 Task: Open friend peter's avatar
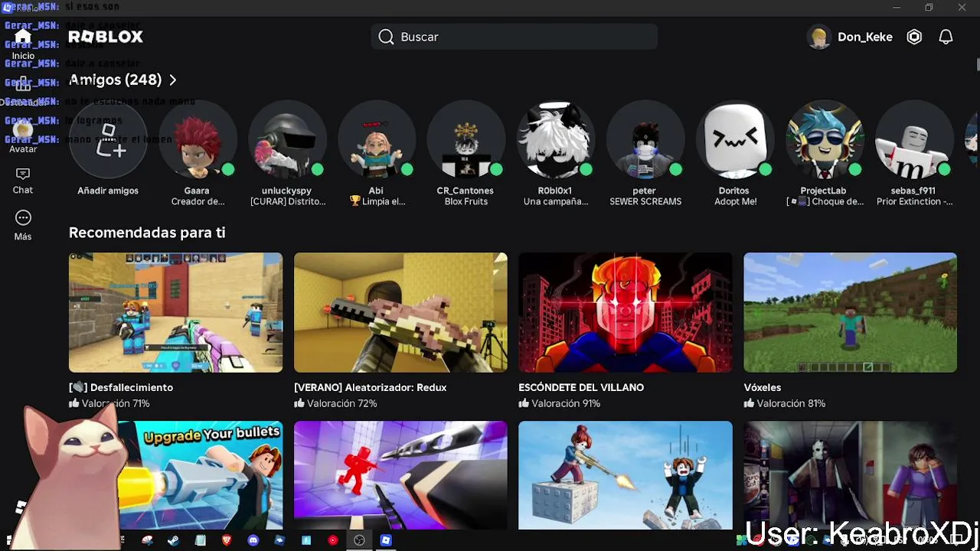coord(645,141)
